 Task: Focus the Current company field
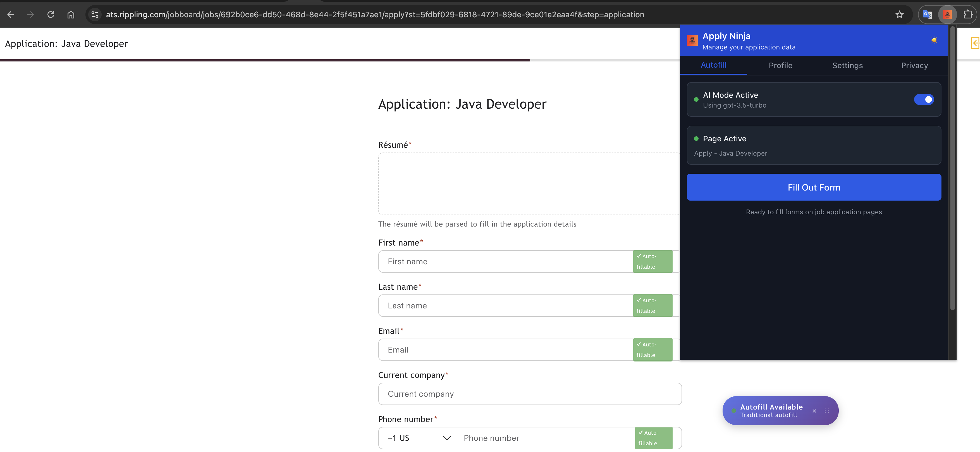tap(530, 394)
